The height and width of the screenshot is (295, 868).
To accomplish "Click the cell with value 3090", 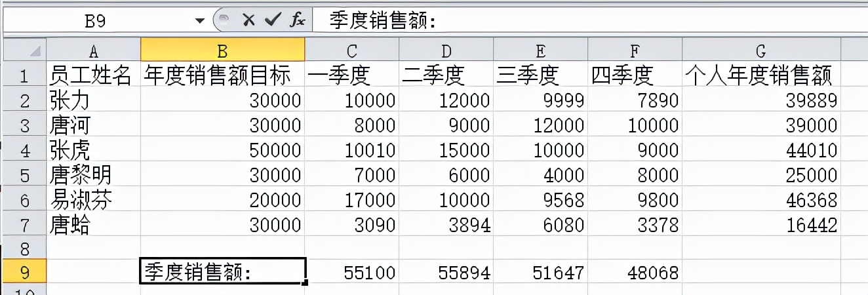I will (x=351, y=224).
